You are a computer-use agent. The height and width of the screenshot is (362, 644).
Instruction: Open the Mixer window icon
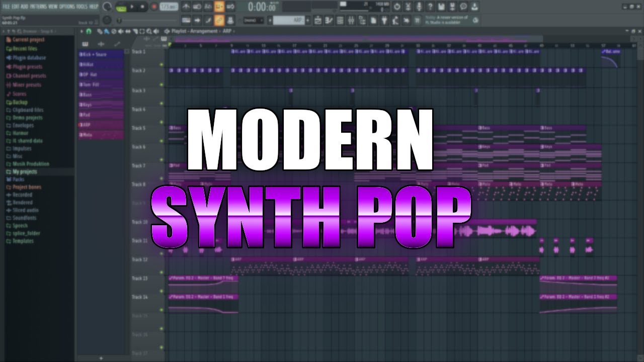click(351, 20)
